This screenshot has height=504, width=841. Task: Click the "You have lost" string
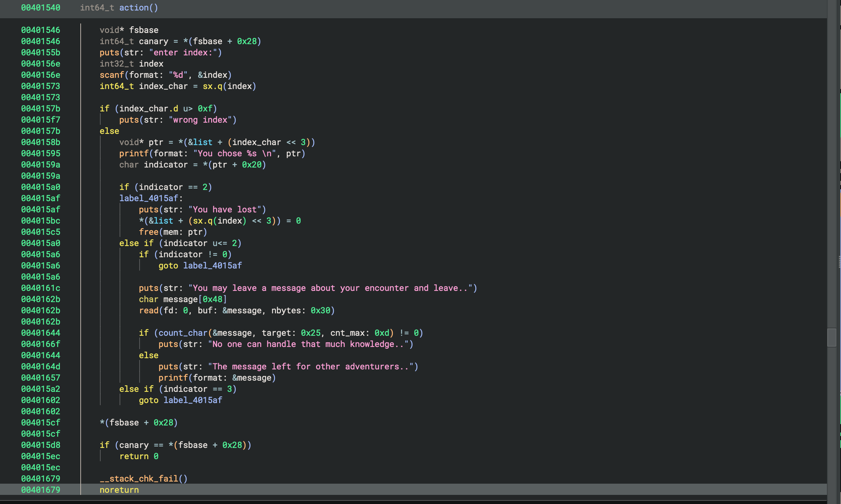224,210
